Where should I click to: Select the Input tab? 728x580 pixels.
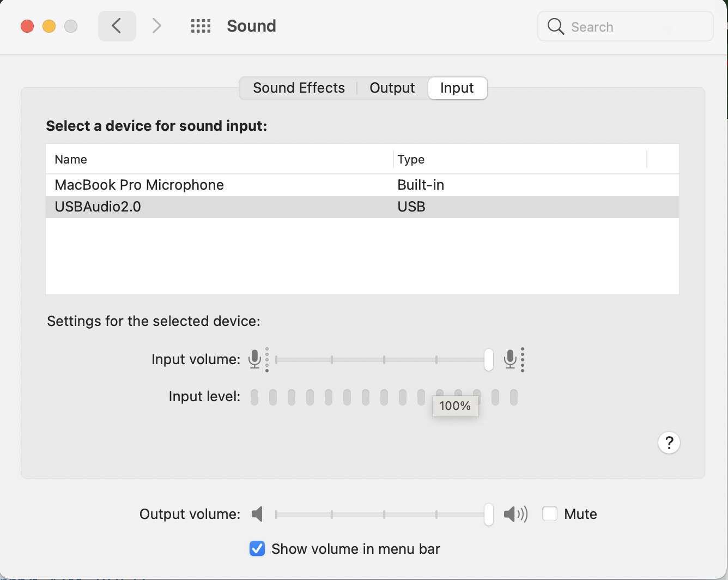(x=457, y=88)
